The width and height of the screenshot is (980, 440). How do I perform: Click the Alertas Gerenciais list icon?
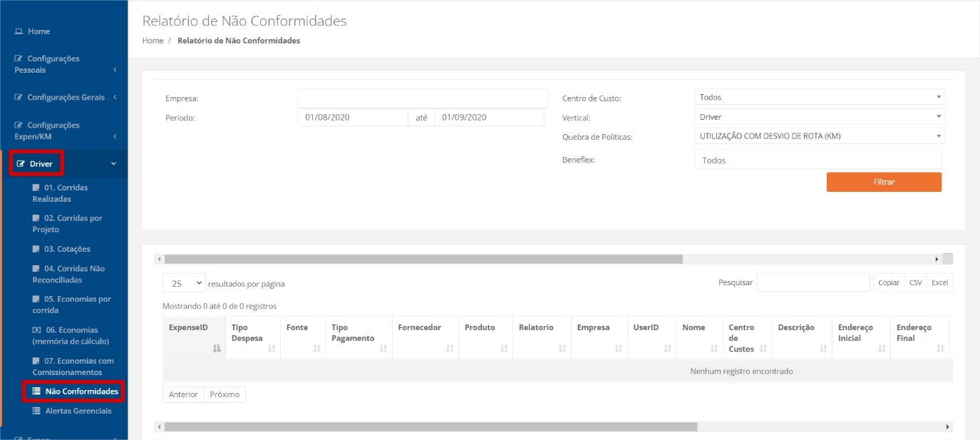pyautogui.click(x=37, y=411)
